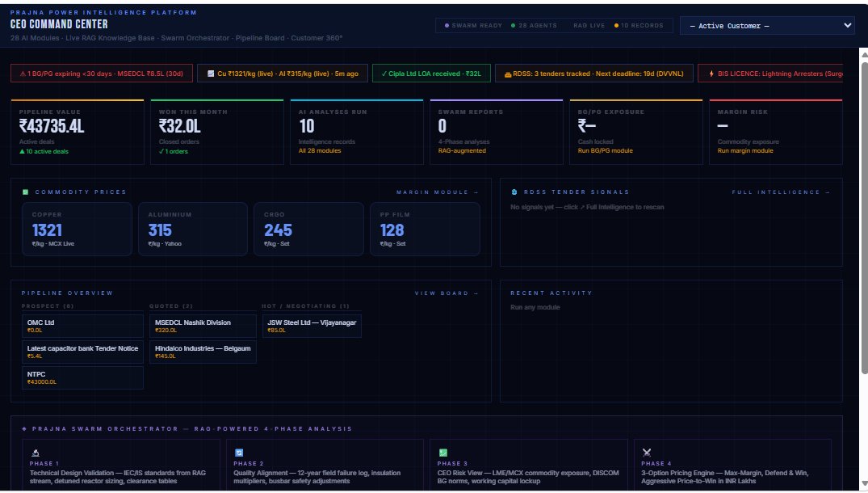The image size is (868, 493).
Task: Select the CRGO 245 price tile
Action: [309, 229]
